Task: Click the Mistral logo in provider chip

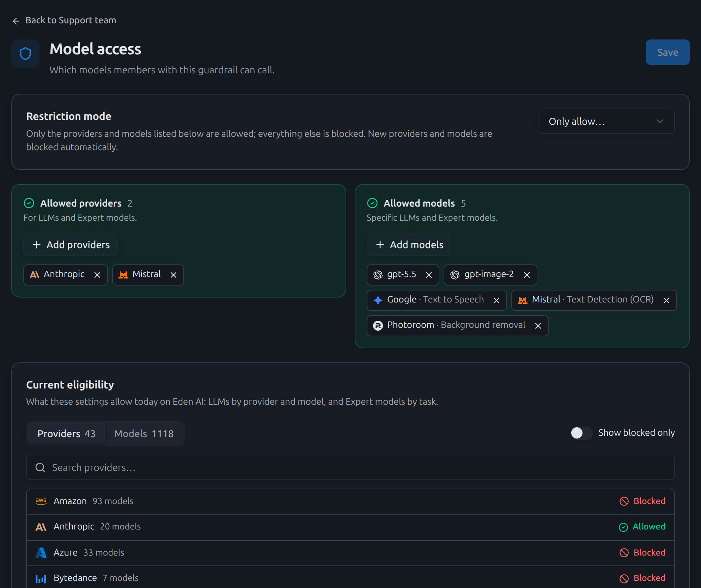Action: [123, 275]
